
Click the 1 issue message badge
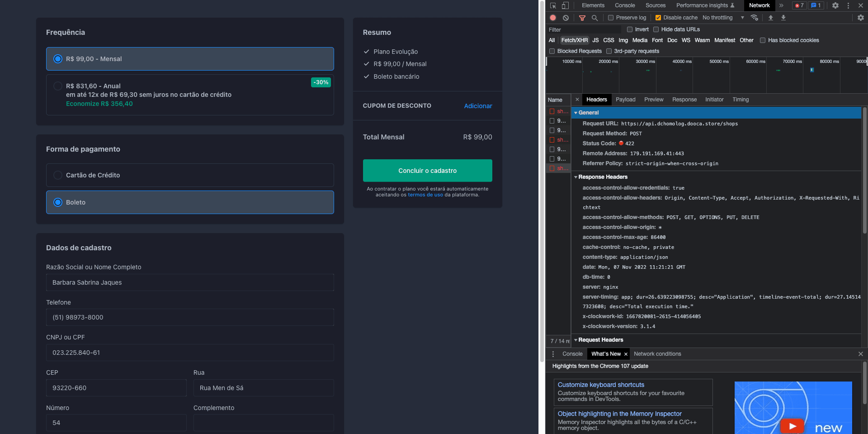pos(816,5)
